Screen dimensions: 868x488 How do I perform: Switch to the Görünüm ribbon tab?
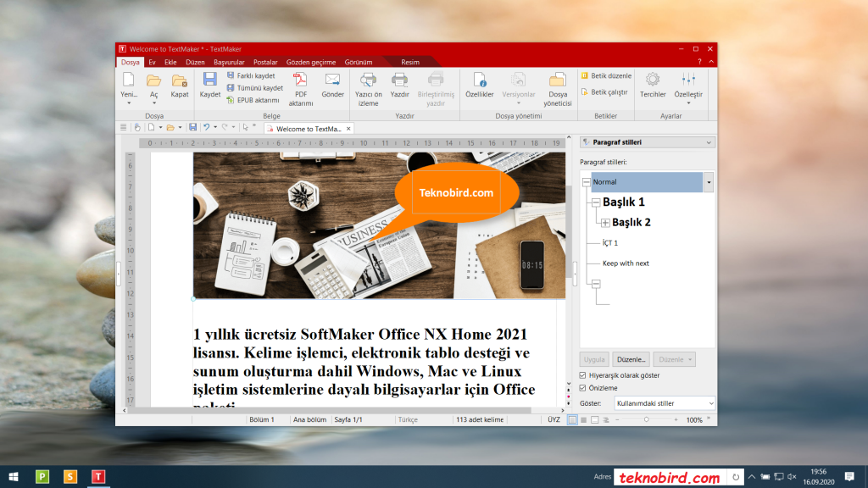point(359,62)
